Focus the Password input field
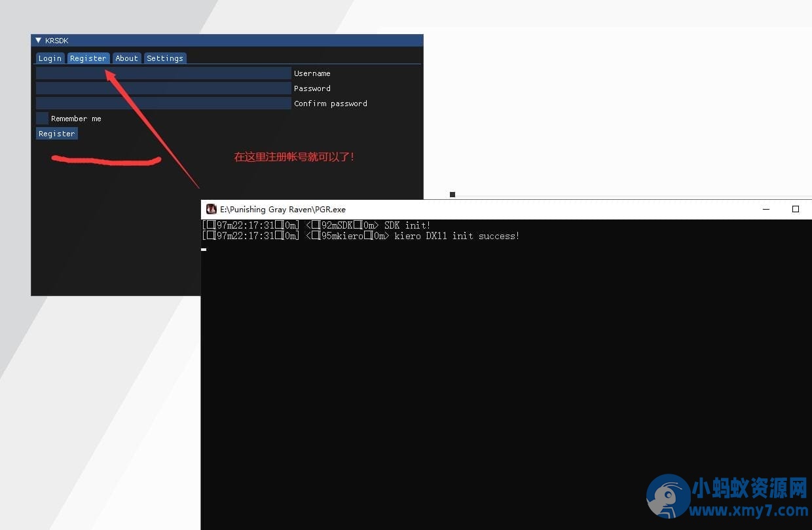The image size is (812, 530). click(x=164, y=88)
